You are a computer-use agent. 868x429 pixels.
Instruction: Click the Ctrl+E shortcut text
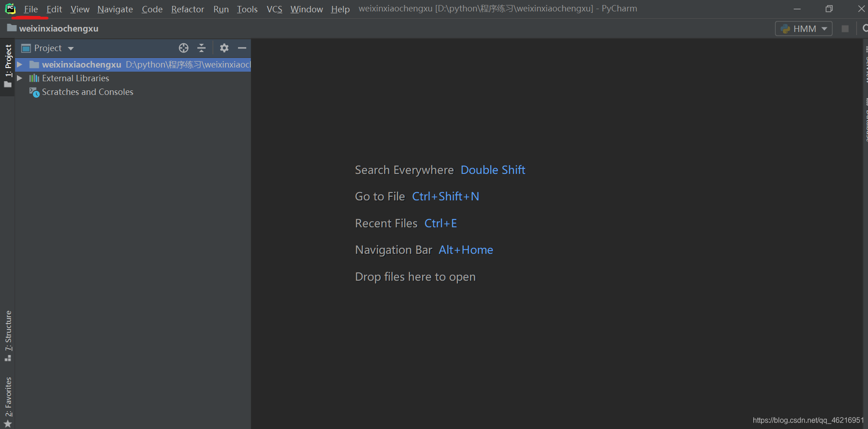440,223
